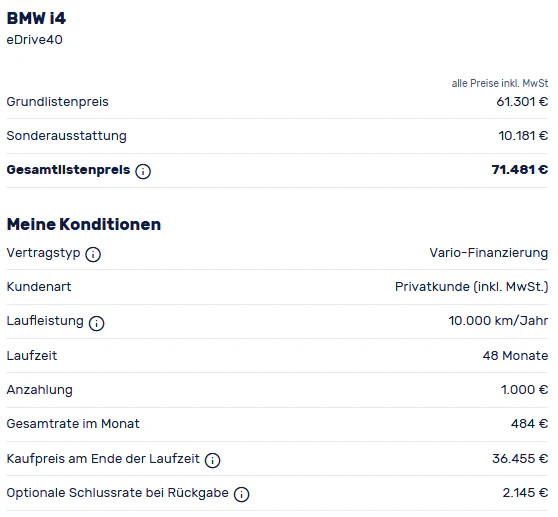The height and width of the screenshot is (517, 558).
Task: Click the Gesamtrate im Monat 484 € value
Action: pos(530,424)
